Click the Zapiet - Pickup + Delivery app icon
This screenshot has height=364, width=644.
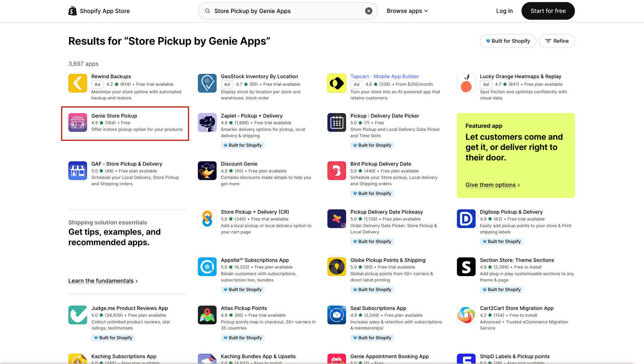tap(207, 123)
